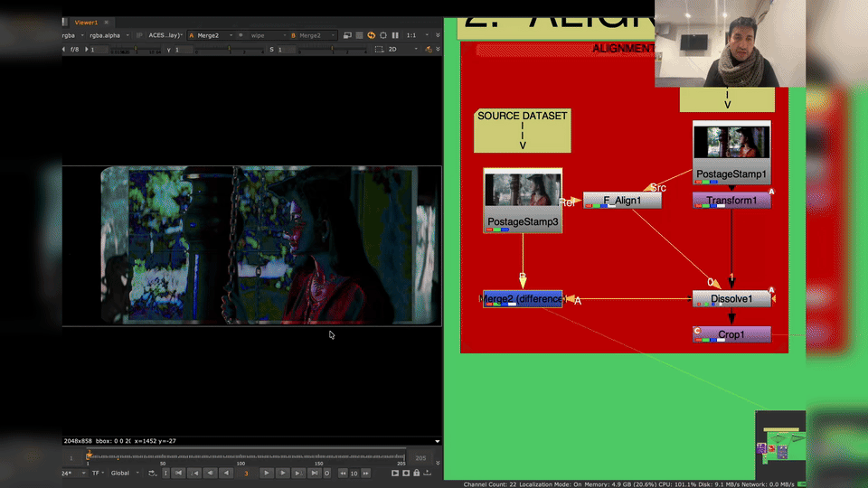Image resolution: width=868 pixels, height=488 pixels.
Task: Toggle the Y gamma button
Action: (169, 50)
